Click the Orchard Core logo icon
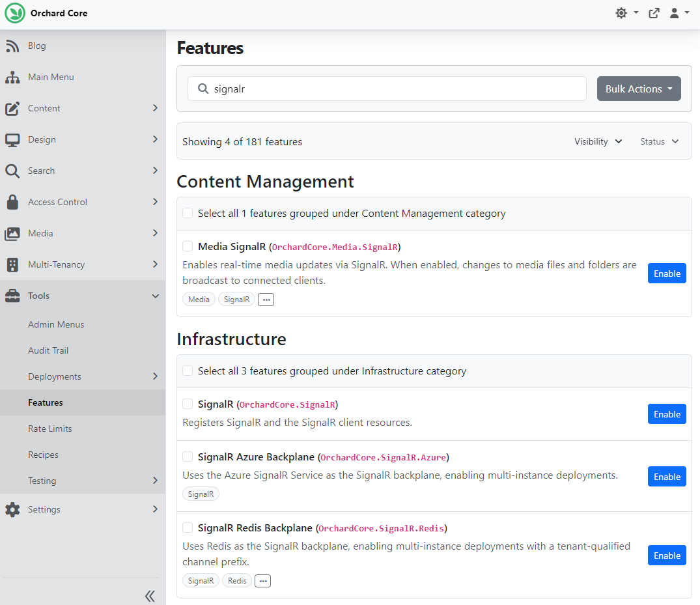 pyautogui.click(x=15, y=13)
